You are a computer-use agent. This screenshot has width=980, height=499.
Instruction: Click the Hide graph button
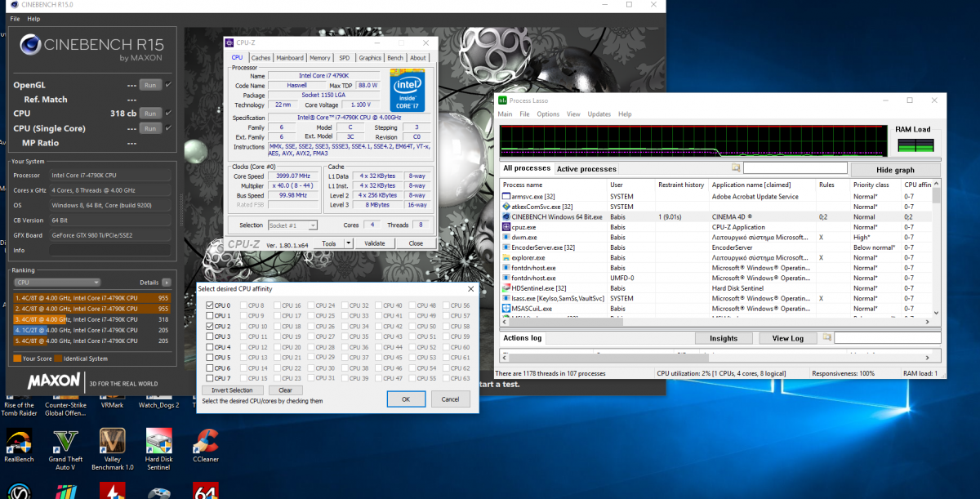pyautogui.click(x=895, y=170)
